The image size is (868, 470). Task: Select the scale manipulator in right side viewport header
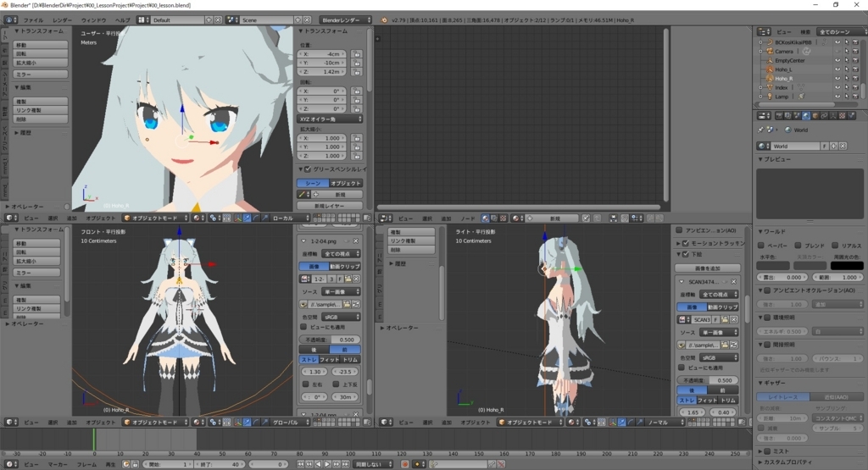pyautogui.click(x=640, y=422)
